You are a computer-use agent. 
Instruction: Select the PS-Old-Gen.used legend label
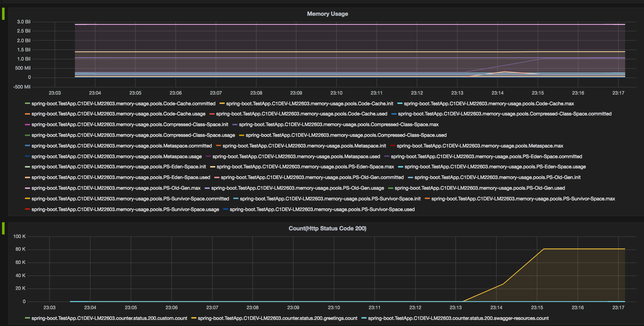point(480,188)
